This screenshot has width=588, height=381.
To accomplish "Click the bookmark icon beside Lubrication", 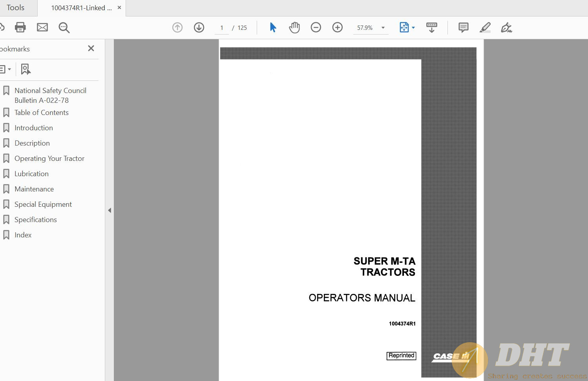I will [6, 173].
